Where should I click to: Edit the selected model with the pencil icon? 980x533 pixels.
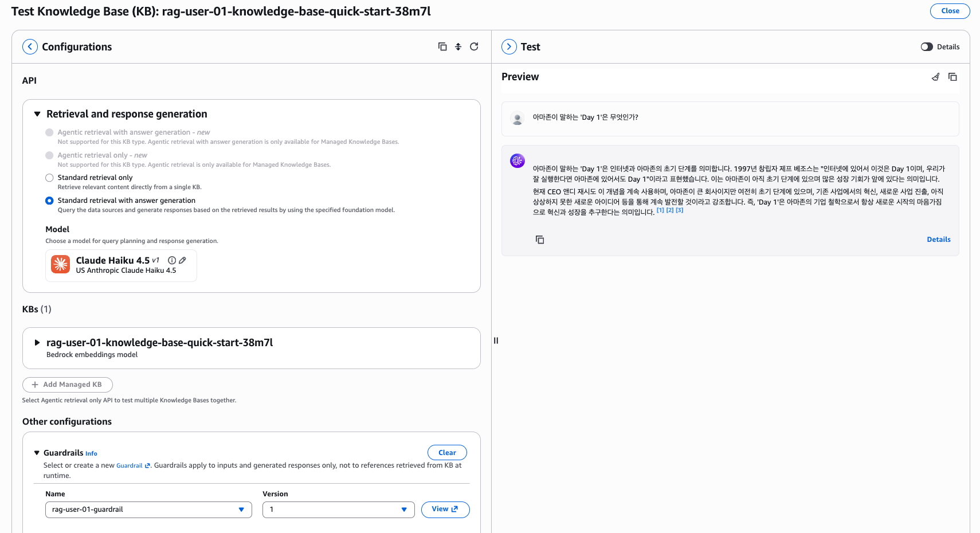(x=182, y=260)
